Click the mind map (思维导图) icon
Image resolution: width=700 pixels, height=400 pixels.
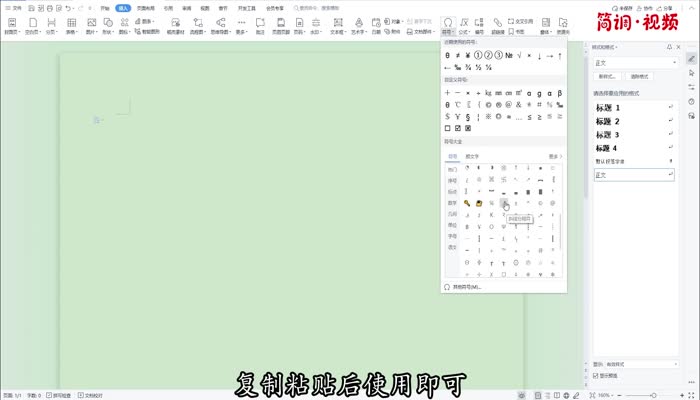(221, 22)
